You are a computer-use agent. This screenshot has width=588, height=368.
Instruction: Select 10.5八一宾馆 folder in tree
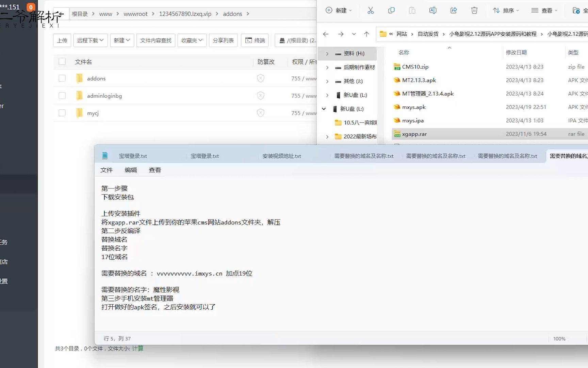click(356, 123)
